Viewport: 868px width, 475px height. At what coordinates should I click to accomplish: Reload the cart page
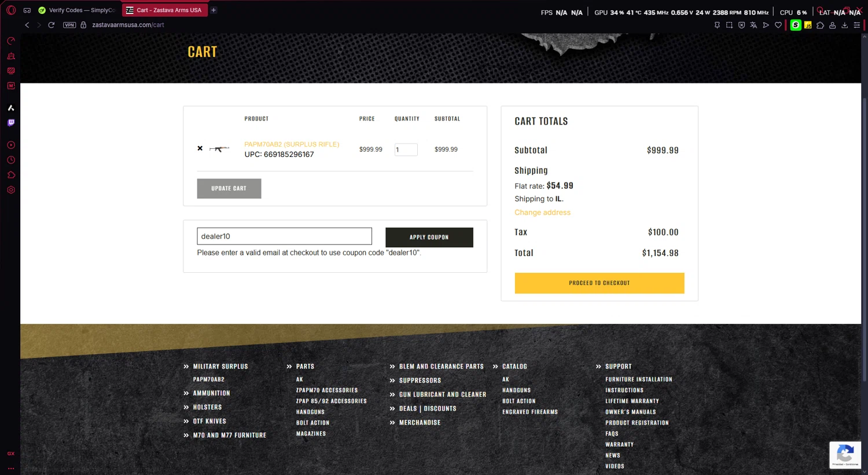(x=52, y=25)
